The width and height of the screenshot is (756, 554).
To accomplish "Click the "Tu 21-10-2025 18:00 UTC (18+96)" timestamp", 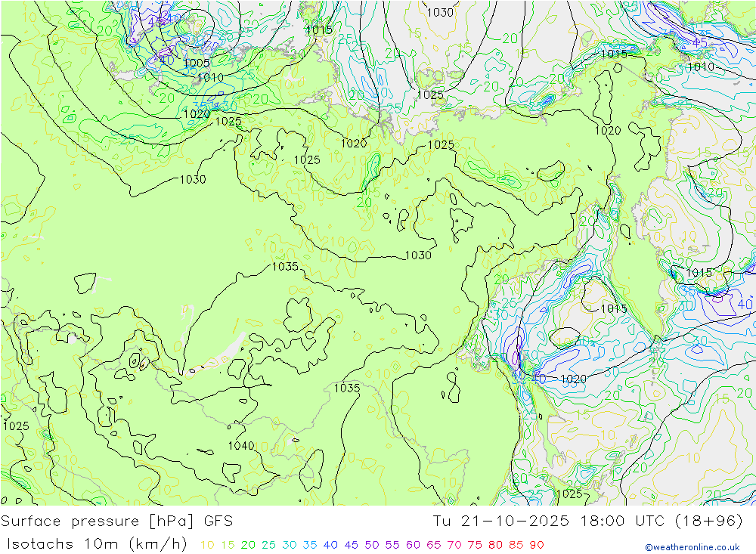I will 587,522.
